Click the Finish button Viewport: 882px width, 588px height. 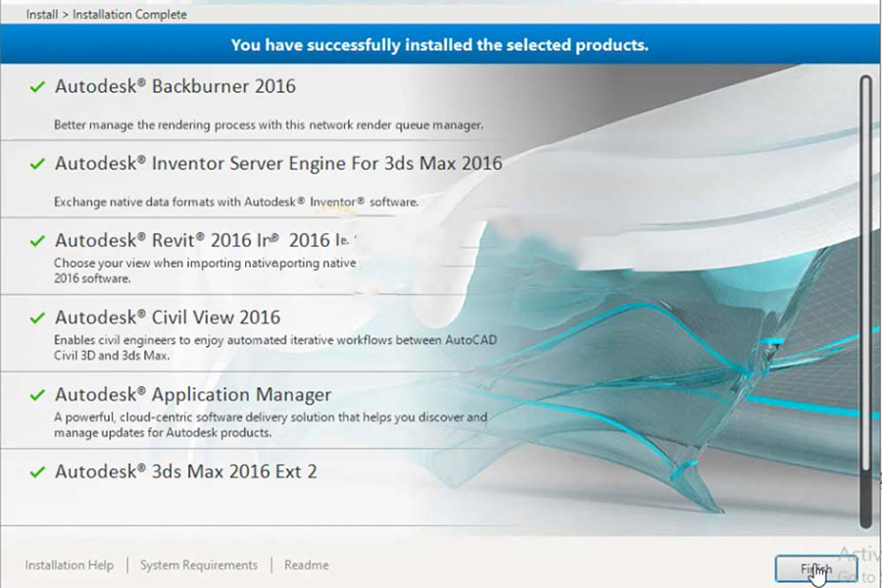(x=816, y=568)
